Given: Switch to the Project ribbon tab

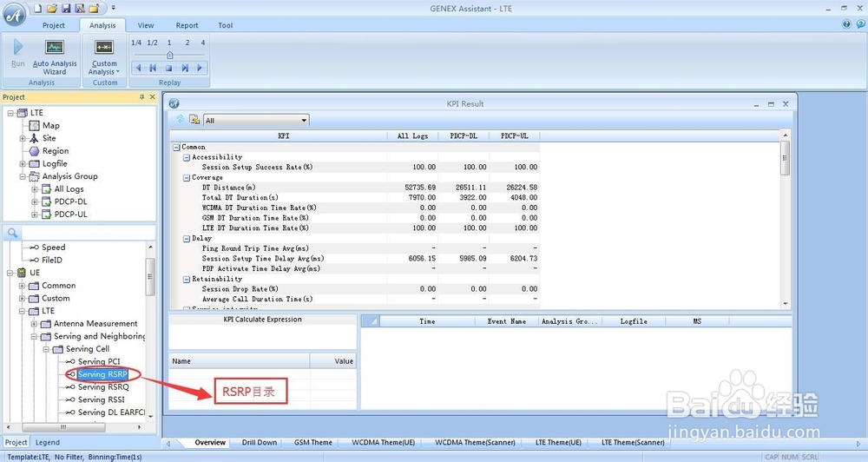Looking at the screenshot, I should [x=54, y=25].
